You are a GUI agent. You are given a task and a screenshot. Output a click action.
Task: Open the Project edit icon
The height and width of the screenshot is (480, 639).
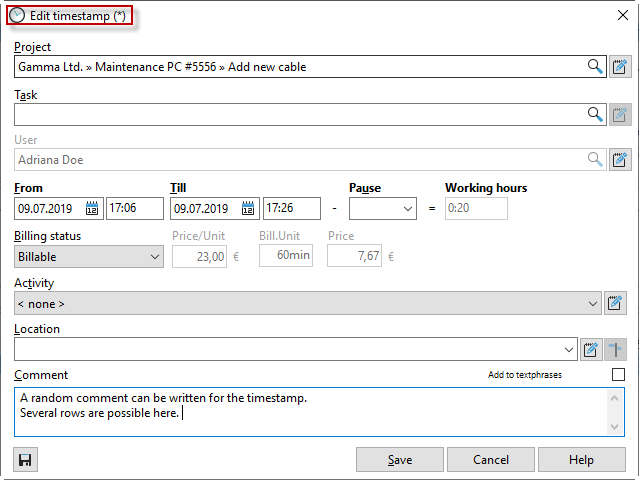pos(619,67)
